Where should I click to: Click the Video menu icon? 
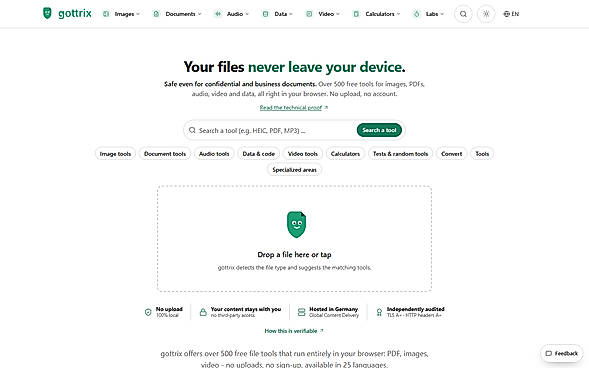point(309,14)
